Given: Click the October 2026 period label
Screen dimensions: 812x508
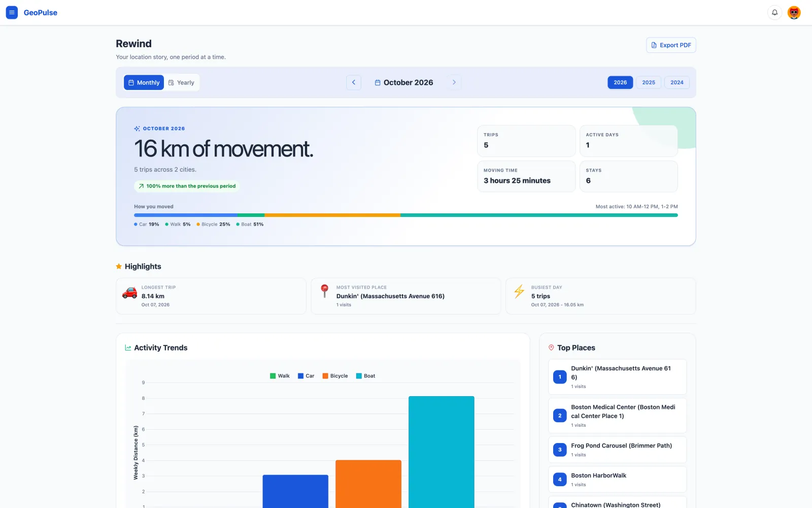Looking at the screenshot, I should pos(404,82).
